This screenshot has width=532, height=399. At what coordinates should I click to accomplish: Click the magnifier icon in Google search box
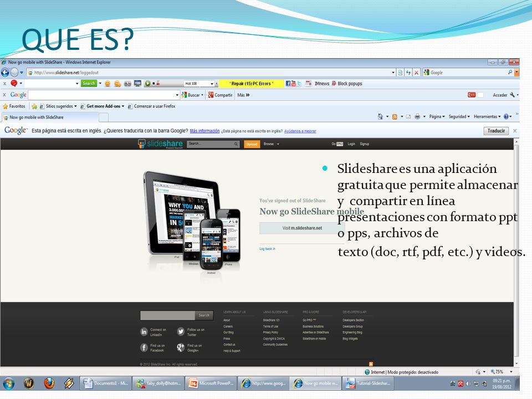(x=510, y=72)
